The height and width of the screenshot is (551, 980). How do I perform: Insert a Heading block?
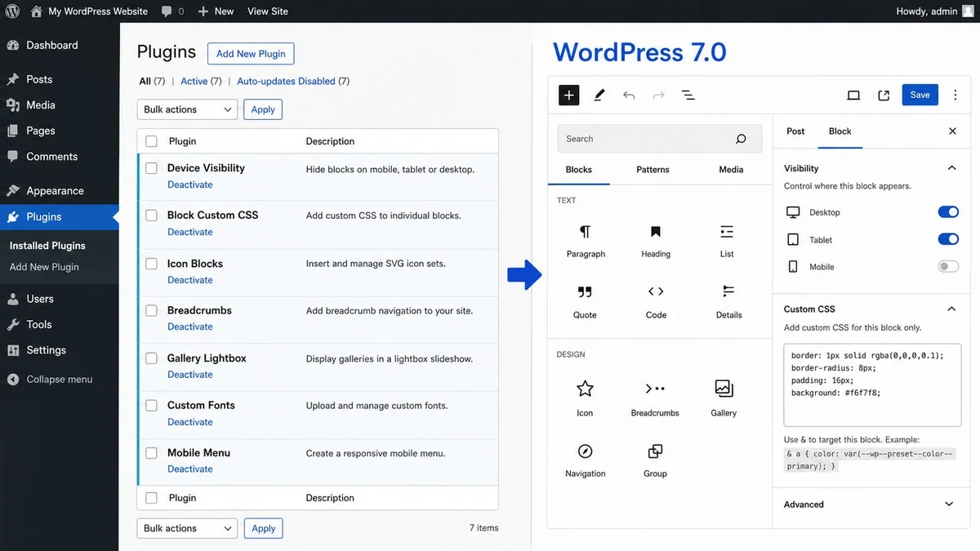[656, 241]
